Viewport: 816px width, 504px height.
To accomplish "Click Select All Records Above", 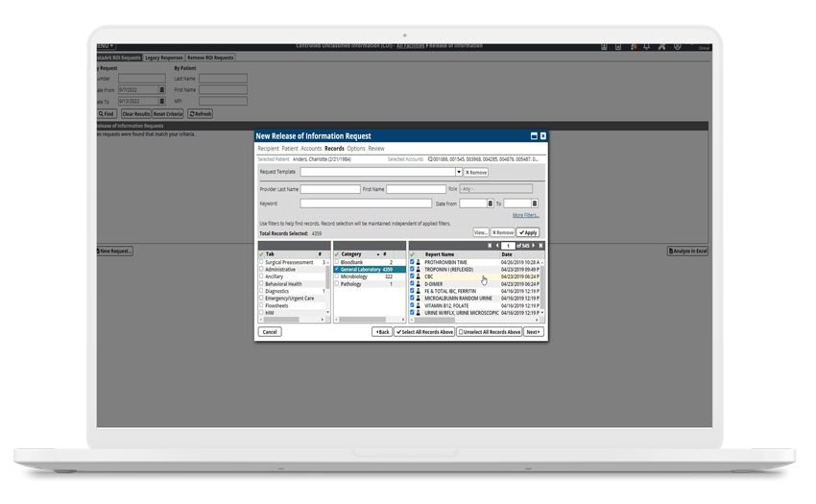I will pyautogui.click(x=424, y=331).
